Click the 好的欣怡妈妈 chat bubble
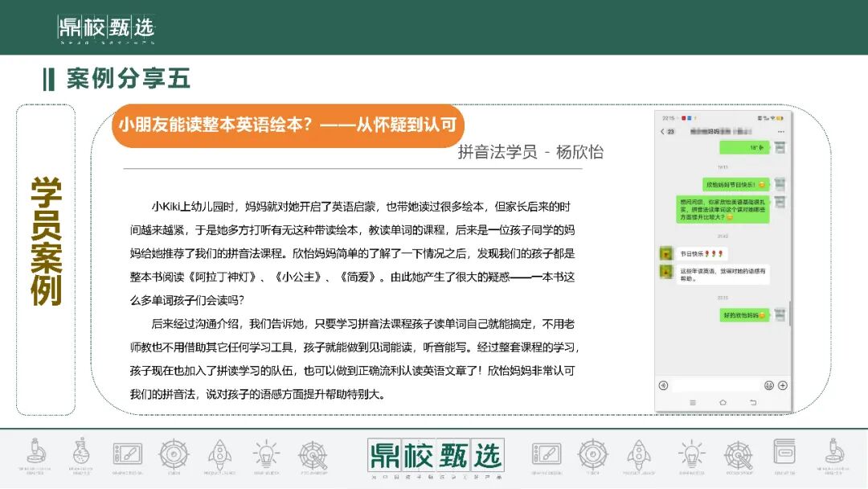 [744, 315]
